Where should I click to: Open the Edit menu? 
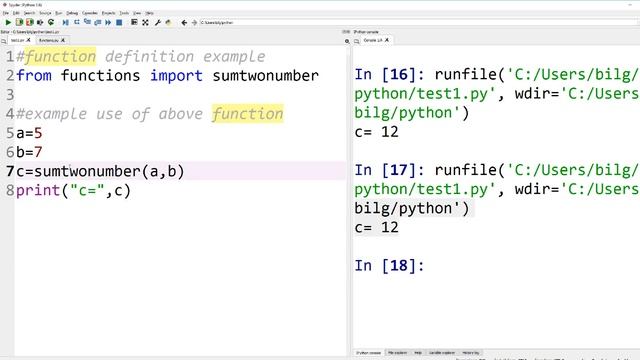click(x=16, y=13)
